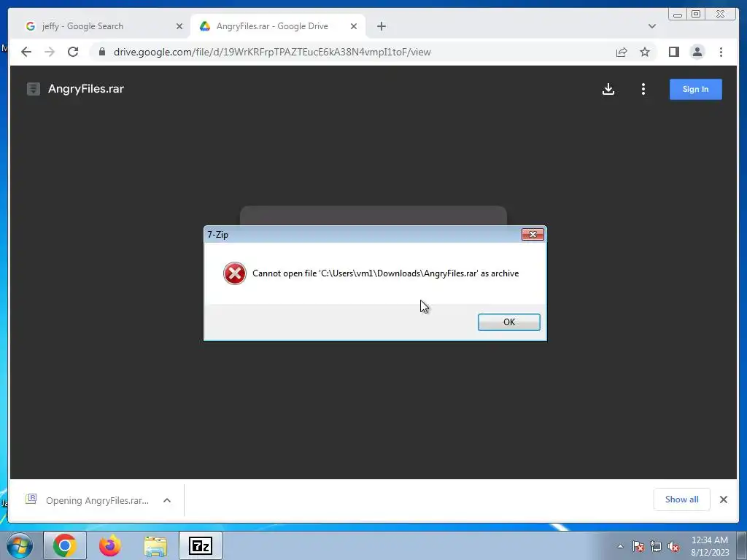Screen dimensions: 747x560
Task: Expand the AngryFiles.rar download options chevron
Action: pyautogui.click(x=167, y=500)
